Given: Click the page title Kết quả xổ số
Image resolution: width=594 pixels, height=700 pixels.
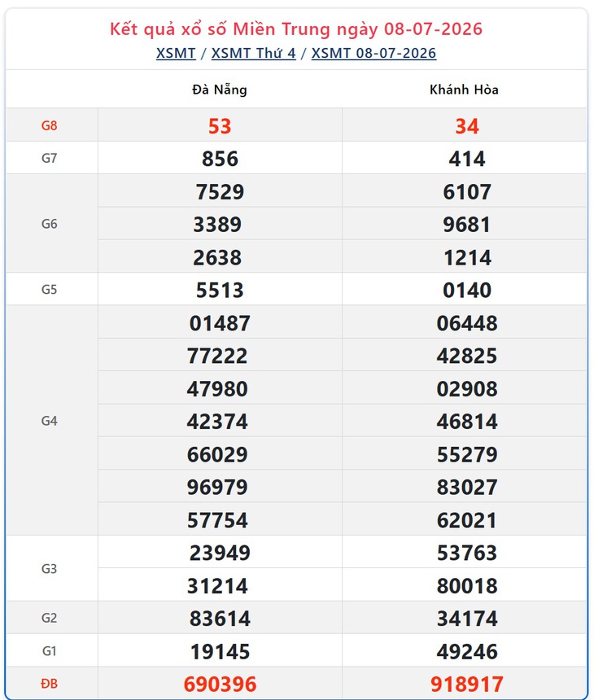Looking at the screenshot, I should [x=169, y=29].
